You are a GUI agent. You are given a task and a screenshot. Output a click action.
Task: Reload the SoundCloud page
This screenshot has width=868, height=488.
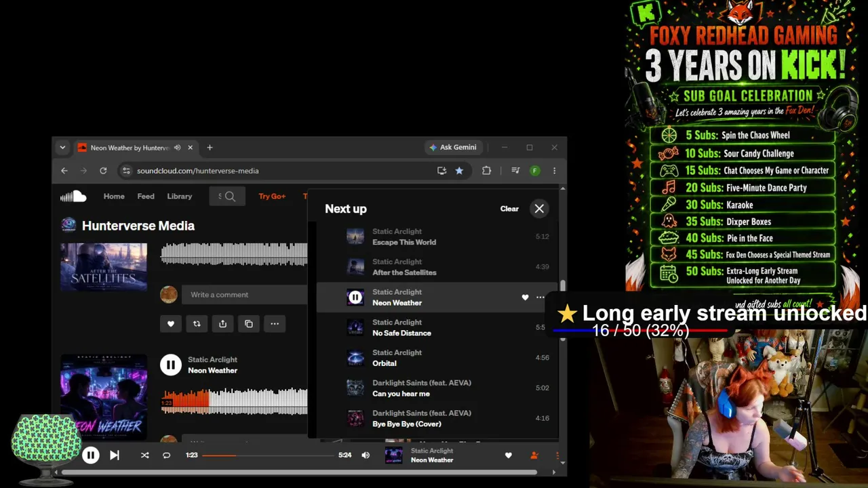point(103,171)
